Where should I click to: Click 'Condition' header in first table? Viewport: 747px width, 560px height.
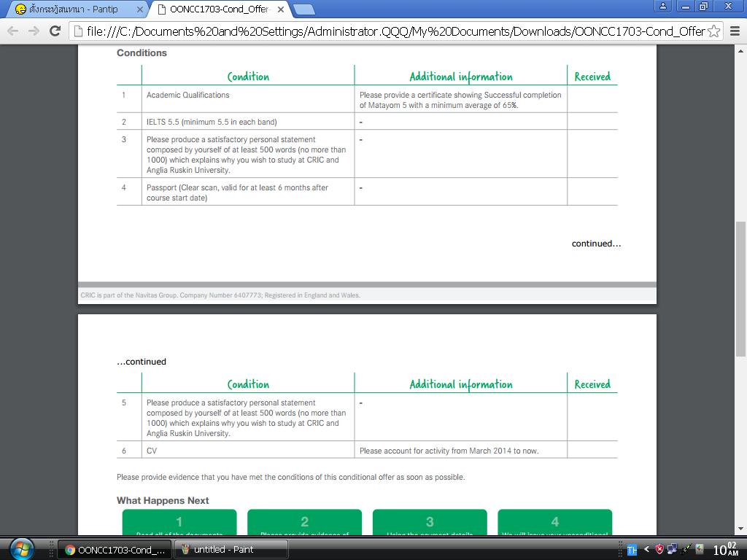coord(248,76)
